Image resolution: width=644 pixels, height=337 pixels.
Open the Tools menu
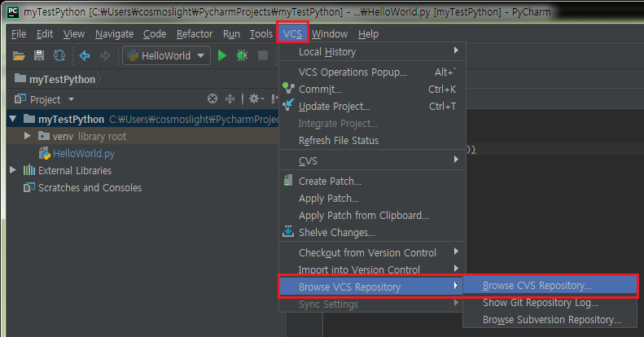(261, 34)
